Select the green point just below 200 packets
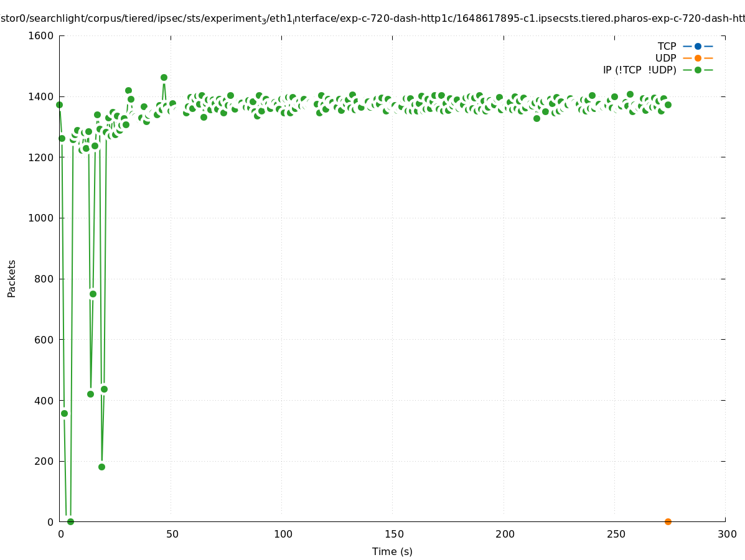 point(101,467)
